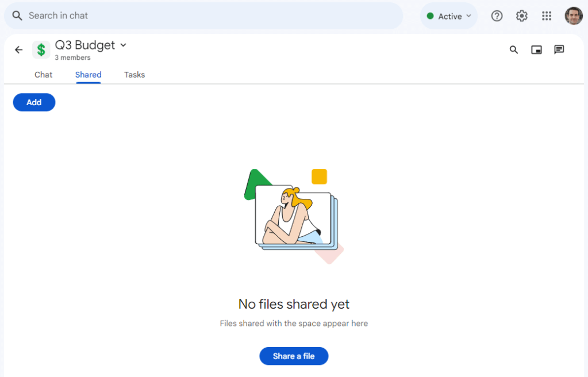The height and width of the screenshot is (377, 588).
Task: Click the Share a file button
Action: (294, 356)
